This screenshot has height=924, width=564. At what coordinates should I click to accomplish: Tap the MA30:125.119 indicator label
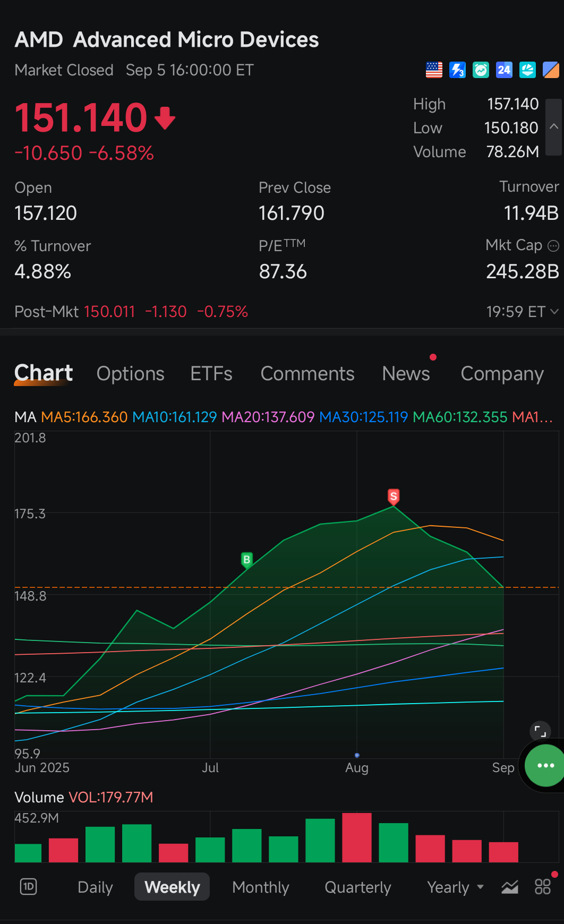click(364, 417)
